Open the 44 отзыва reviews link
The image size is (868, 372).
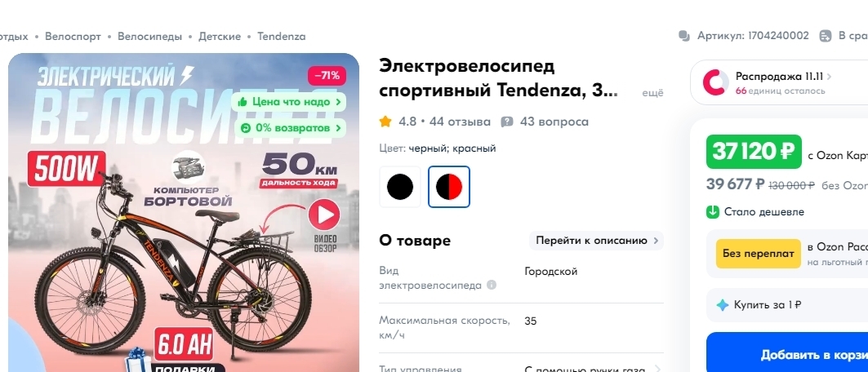click(x=460, y=122)
